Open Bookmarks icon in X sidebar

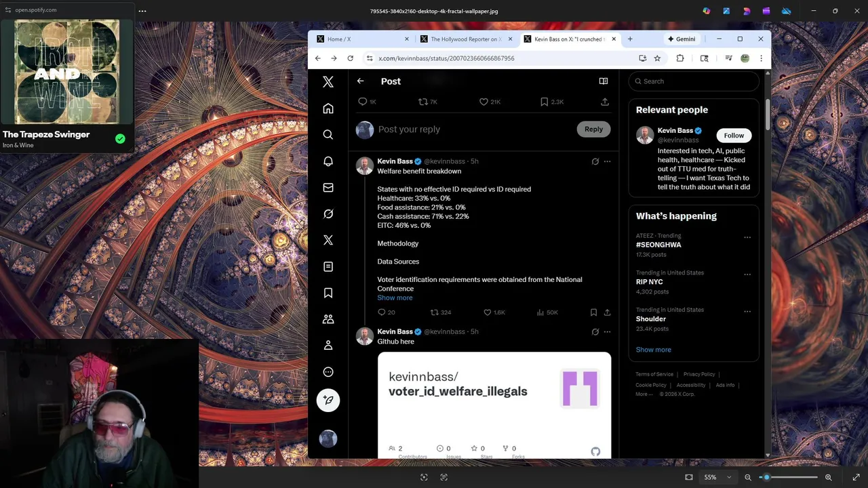tap(328, 293)
